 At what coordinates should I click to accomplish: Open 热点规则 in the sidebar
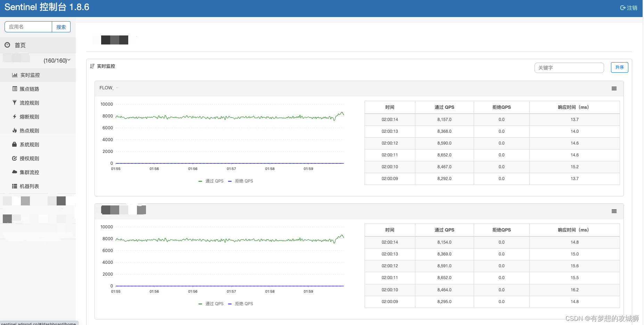click(x=38, y=131)
